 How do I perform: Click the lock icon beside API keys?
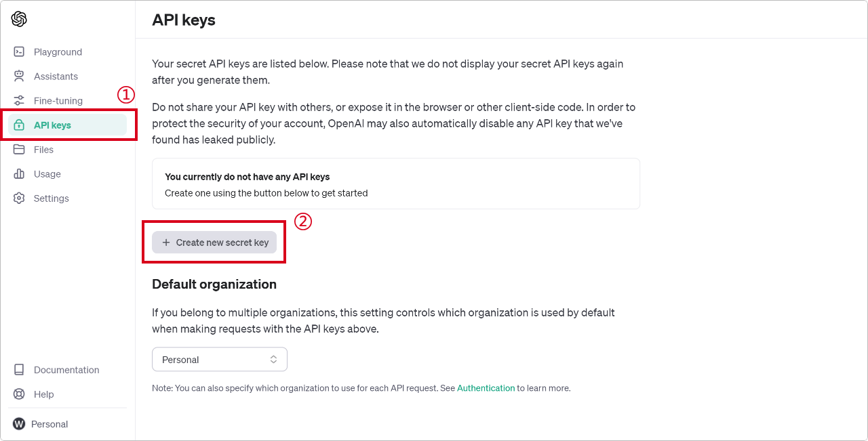point(19,125)
